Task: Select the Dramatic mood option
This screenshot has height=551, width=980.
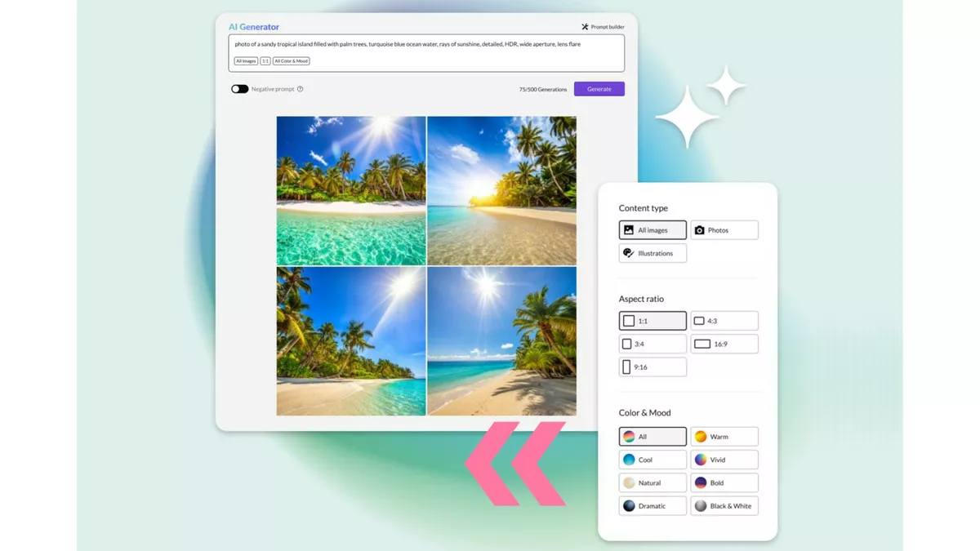Action: [x=652, y=505]
